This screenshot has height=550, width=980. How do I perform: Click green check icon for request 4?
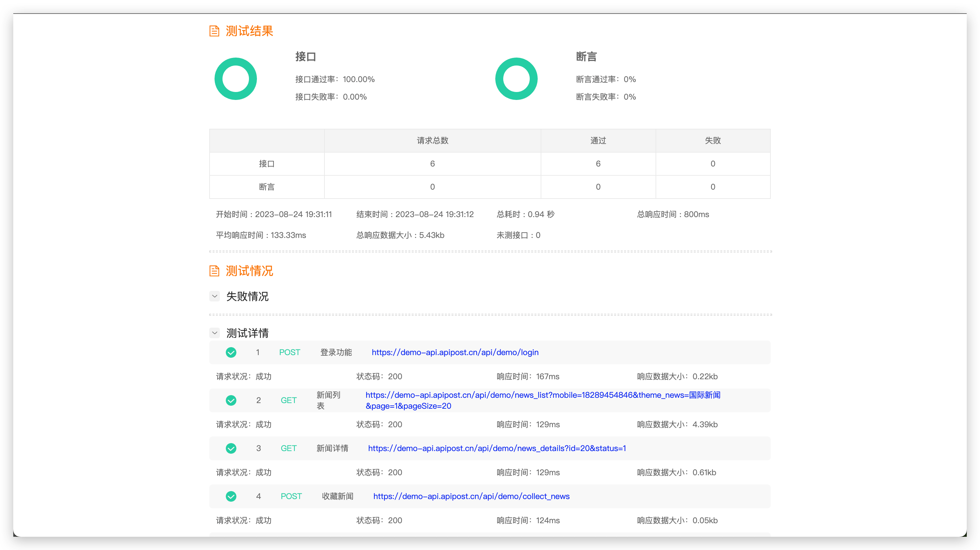(231, 496)
